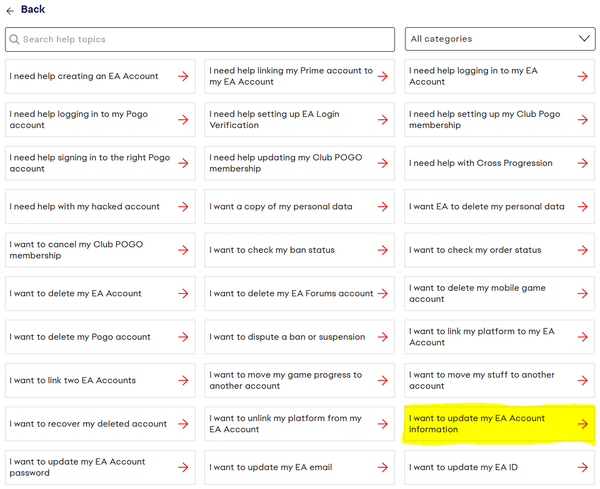Click arrow beside 'setting up my Club Pogo membership'

click(582, 120)
